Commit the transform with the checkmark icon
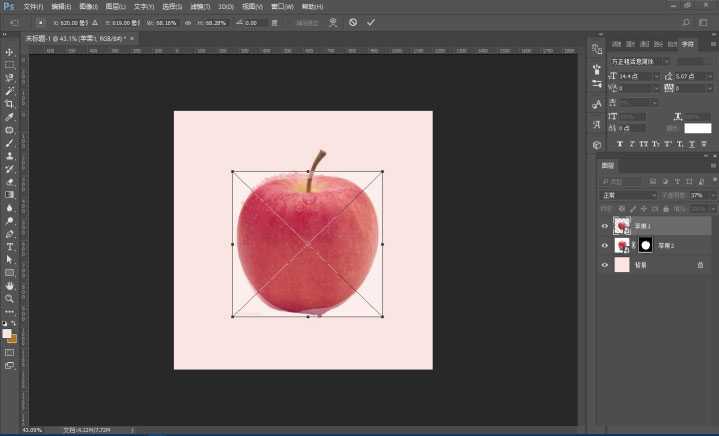The height and width of the screenshot is (436, 719). [x=371, y=21]
